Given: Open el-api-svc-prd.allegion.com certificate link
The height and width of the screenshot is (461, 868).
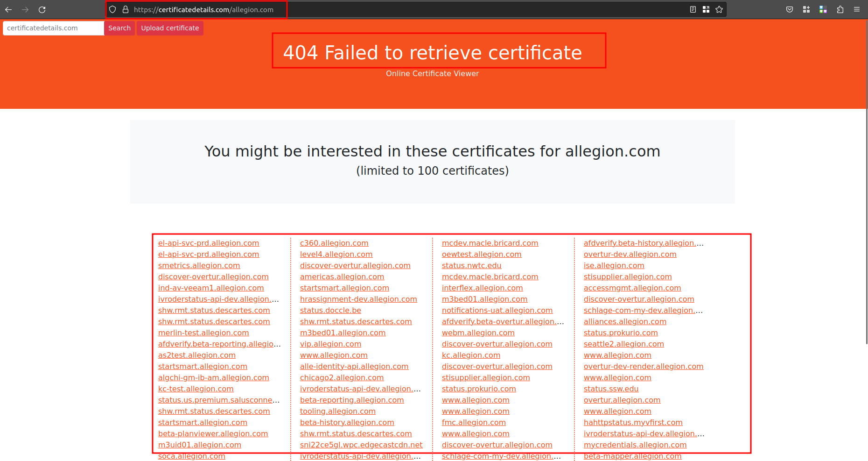Looking at the screenshot, I should (x=209, y=243).
